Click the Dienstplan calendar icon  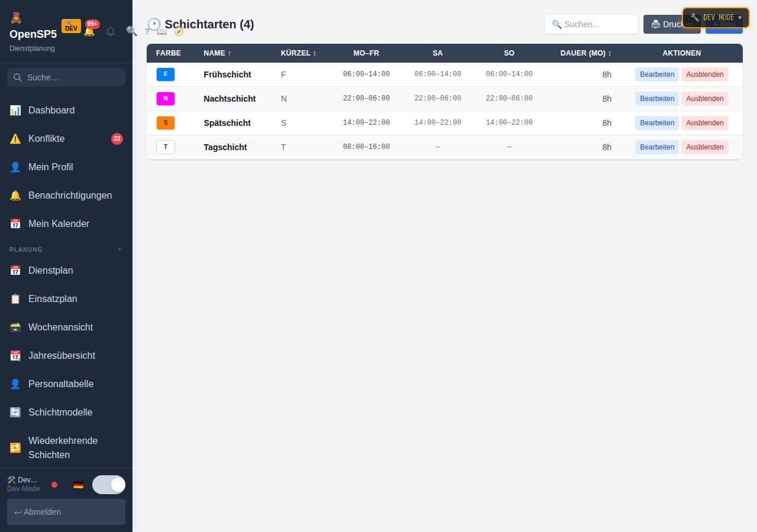[x=15, y=270]
